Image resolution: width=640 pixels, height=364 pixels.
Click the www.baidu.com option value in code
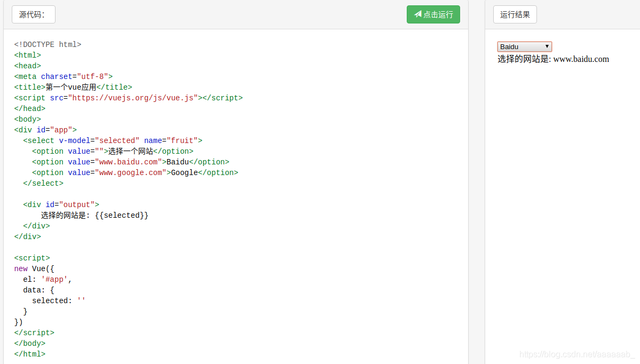(x=128, y=162)
